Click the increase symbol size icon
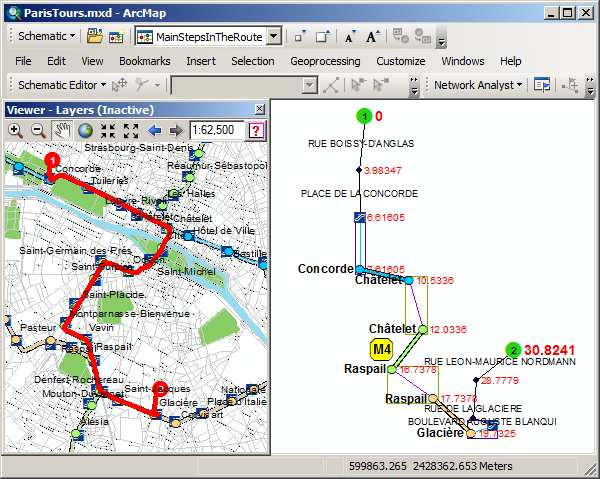Screen dimensions: 600x479 [323, 36]
